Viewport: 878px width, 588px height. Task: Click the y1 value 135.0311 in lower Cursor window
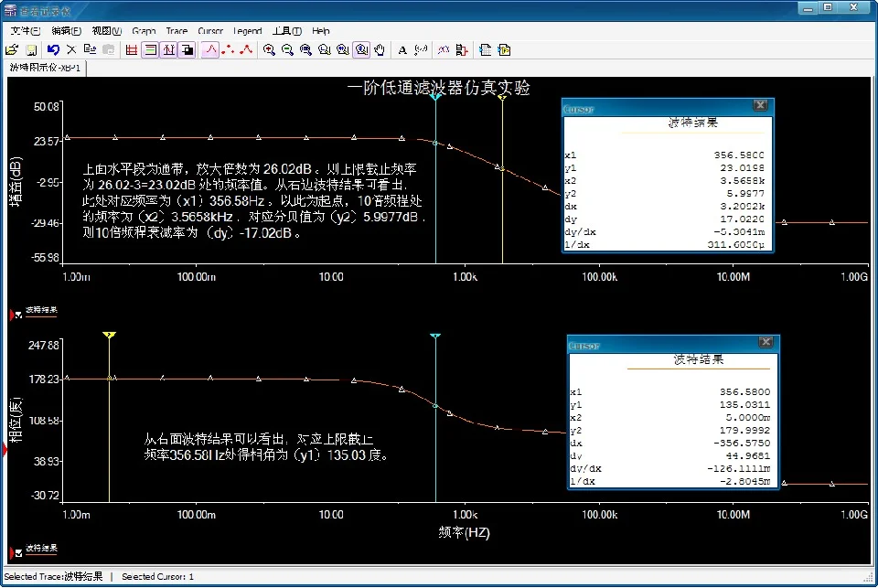(x=744, y=405)
